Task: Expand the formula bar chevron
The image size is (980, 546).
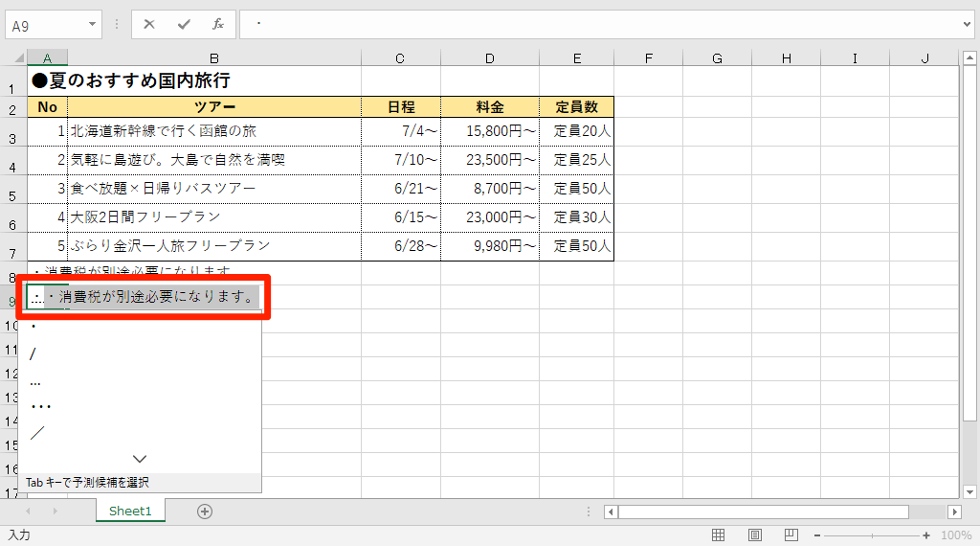Action: [967, 24]
